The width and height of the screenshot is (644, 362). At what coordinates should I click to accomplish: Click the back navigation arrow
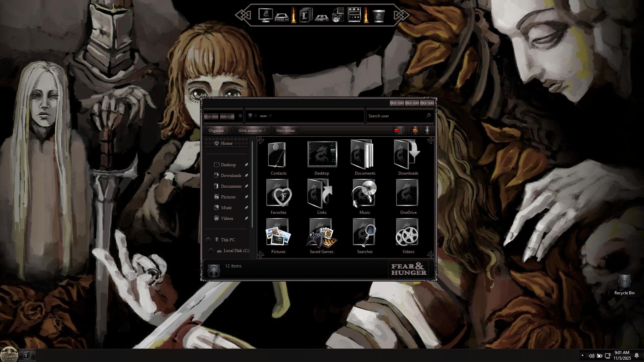[x=211, y=116]
